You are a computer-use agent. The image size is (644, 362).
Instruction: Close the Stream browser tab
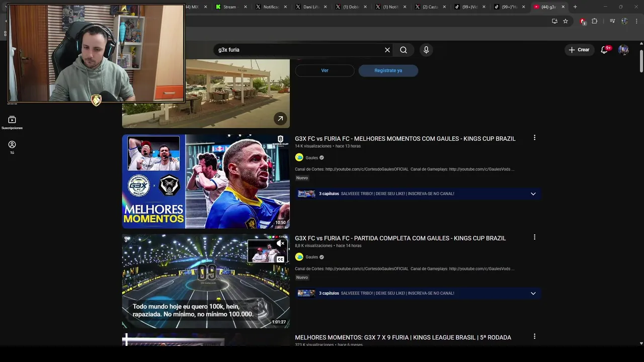point(246,7)
